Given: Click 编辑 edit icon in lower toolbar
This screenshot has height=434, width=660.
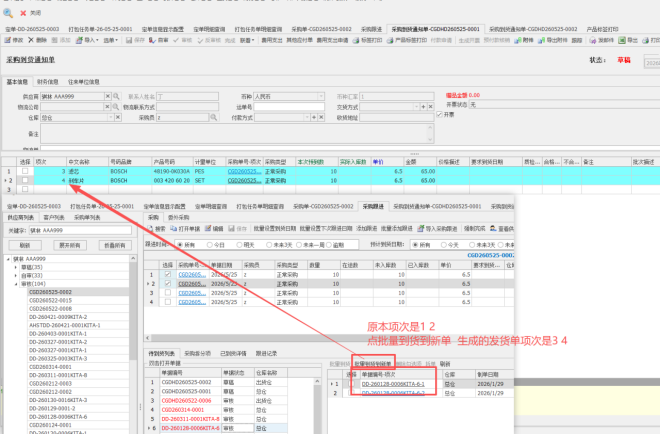Looking at the screenshot, I should pyautogui.click(x=208, y=229).
